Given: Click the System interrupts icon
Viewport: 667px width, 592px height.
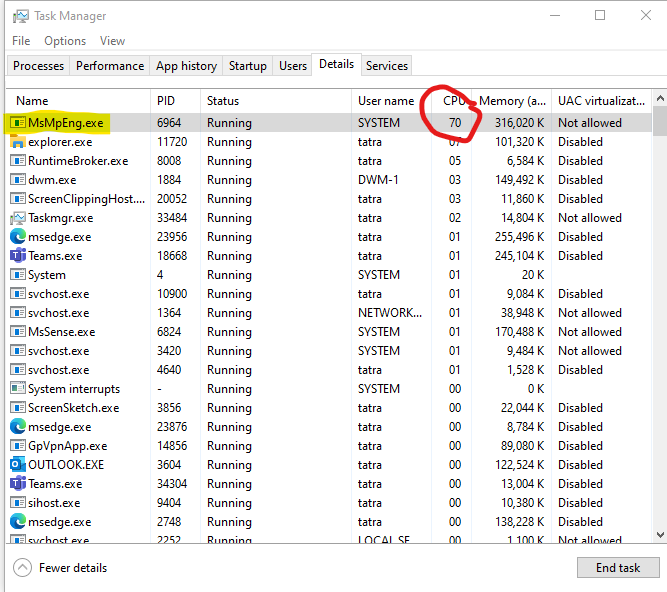Looking at the screenshot, I should tap(17, 388).
